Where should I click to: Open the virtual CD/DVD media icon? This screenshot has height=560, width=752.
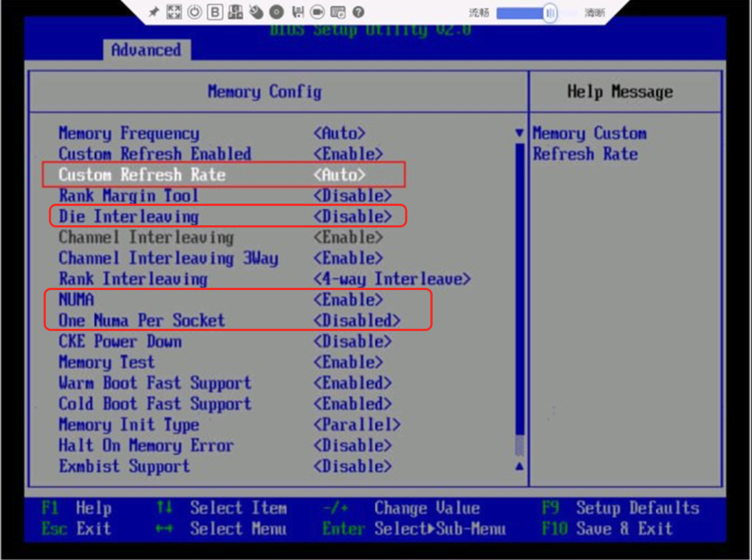point(277,12)
